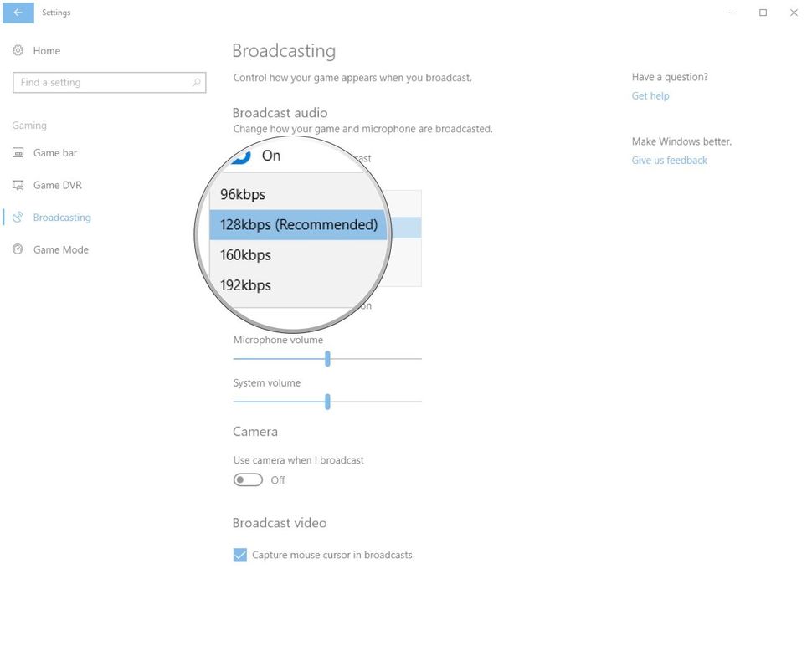This screenshot has width=812, height=651.
Task: Click the Home gear icon
Action: pyautogui.click(x=18, y=50)
